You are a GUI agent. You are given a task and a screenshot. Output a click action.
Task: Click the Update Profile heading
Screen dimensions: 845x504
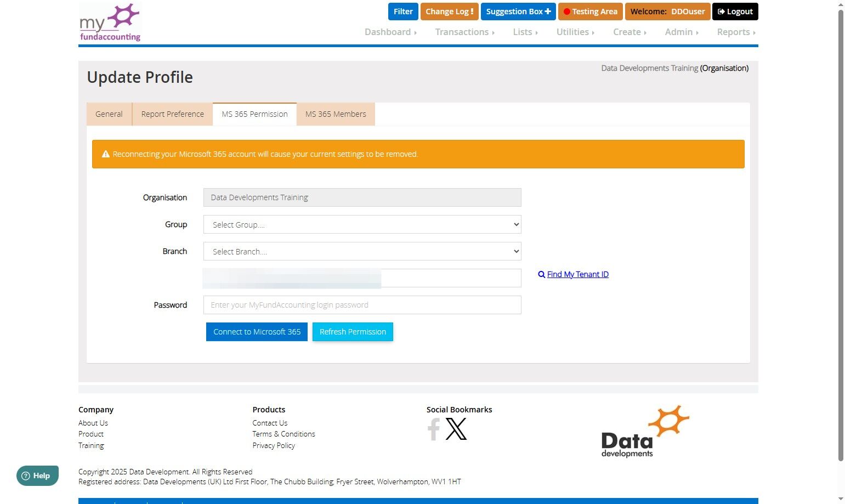[x=140, y=77]
